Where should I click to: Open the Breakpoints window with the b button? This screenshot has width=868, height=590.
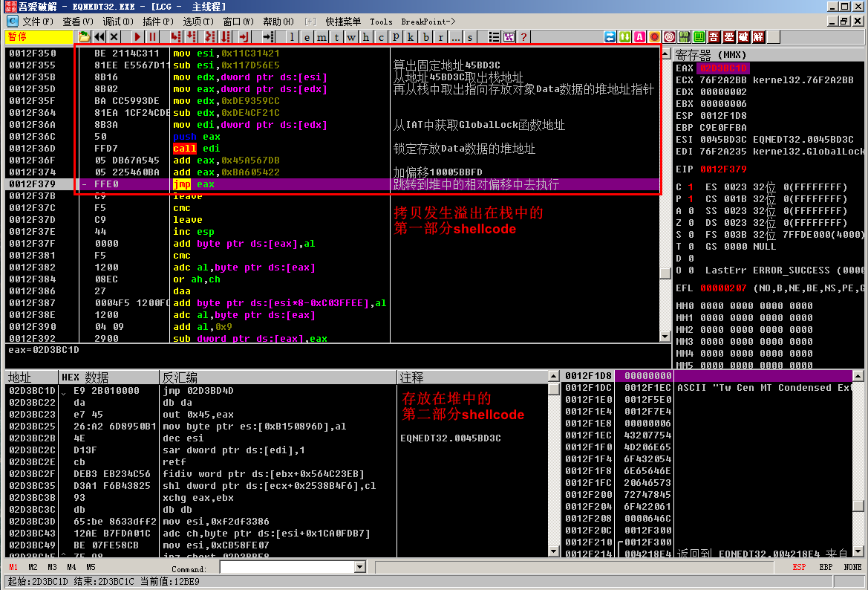(425, 37)
